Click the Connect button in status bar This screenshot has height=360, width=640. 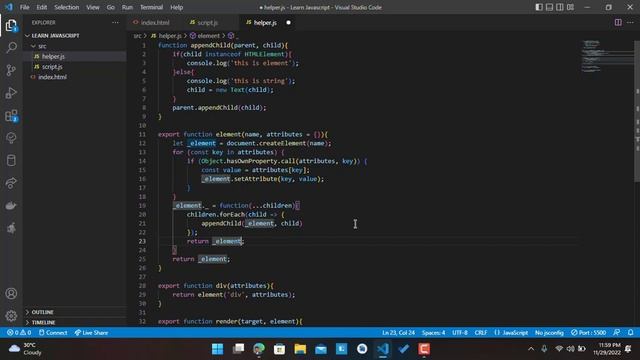coord(53,333)
